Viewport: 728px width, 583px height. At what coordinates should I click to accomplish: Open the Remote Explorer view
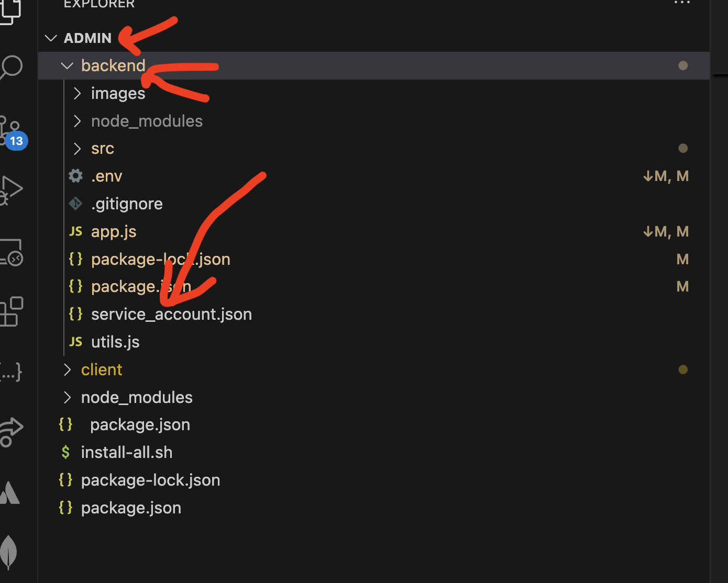12,252
